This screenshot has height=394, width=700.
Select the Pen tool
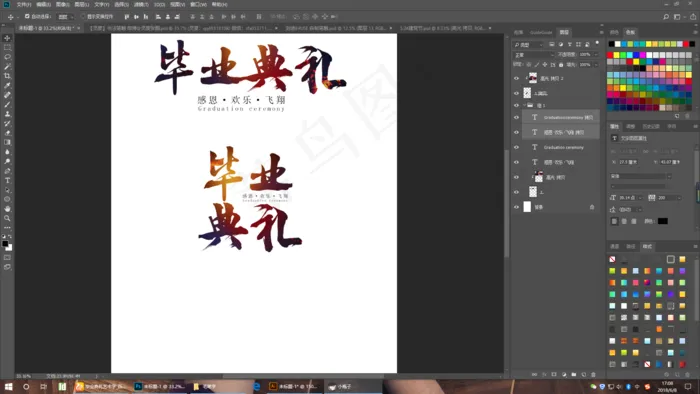click(x=7, y=171)
